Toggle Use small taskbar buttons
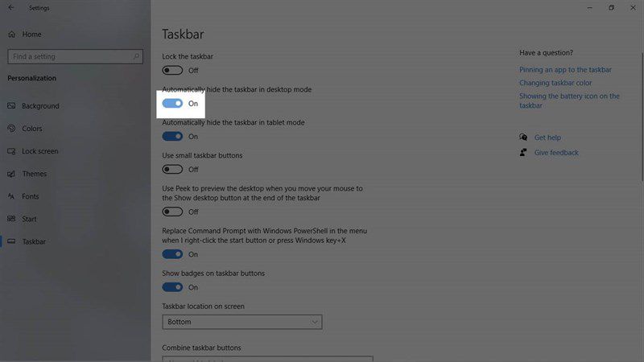 coord(172,169)
